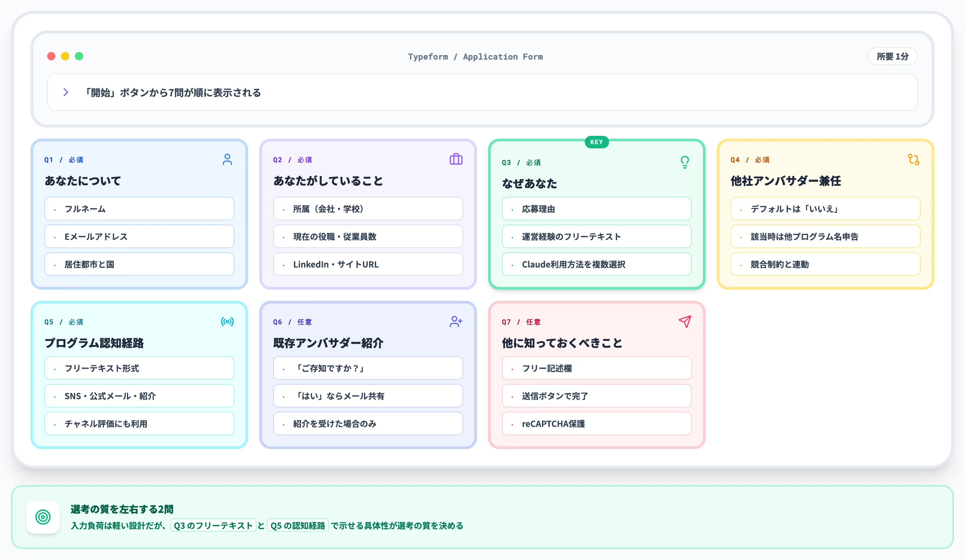Click the 既存アンバサダー紹介 card heading
This screenshot has height=560, width=965.
(328, 343)
